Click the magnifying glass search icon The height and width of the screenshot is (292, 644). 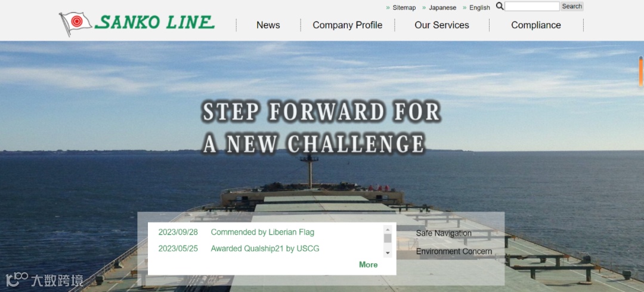pos(500,6)
